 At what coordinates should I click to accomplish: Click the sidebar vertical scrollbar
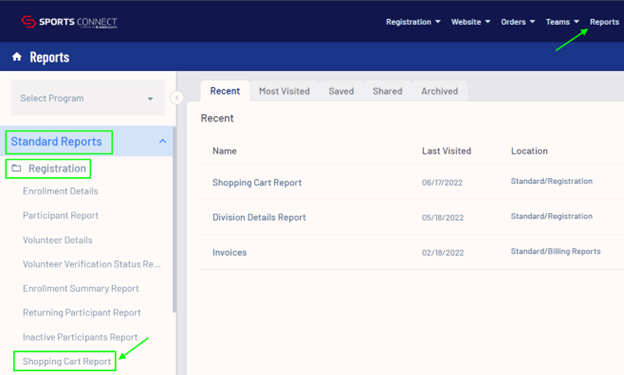174,219
